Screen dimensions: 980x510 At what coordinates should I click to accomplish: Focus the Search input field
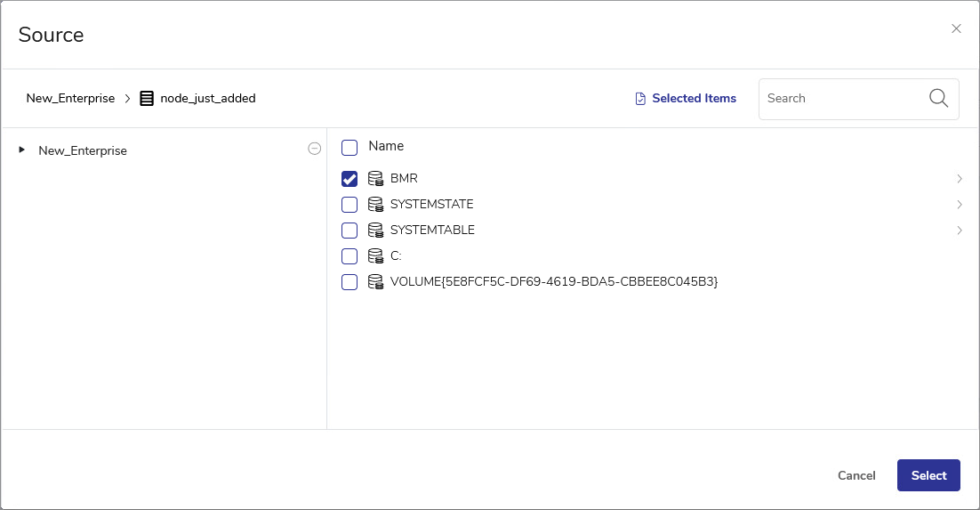point(840,99)
